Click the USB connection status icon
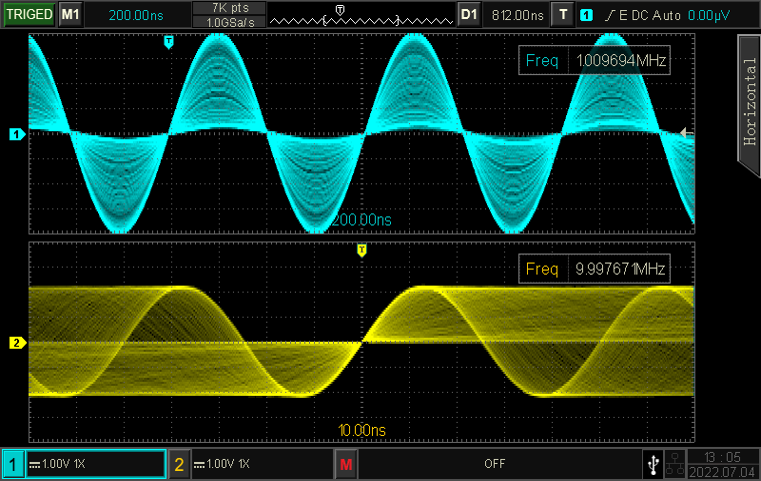761x481 pixels. pos(653,464)
